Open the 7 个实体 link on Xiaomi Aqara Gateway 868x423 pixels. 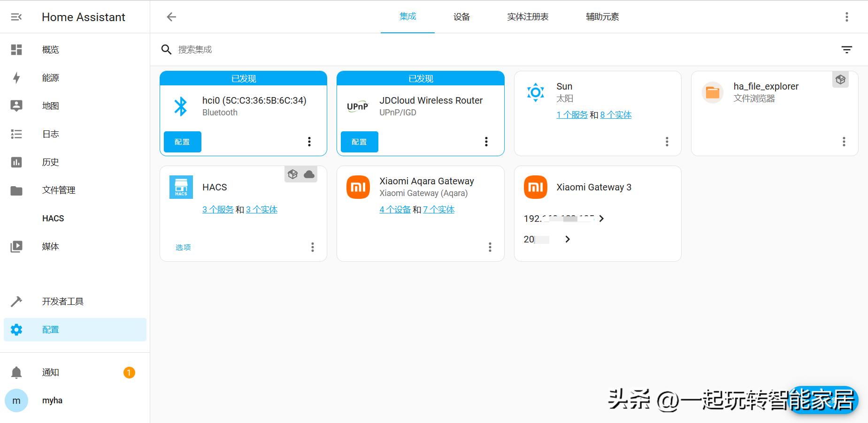(x=438, y=209)
